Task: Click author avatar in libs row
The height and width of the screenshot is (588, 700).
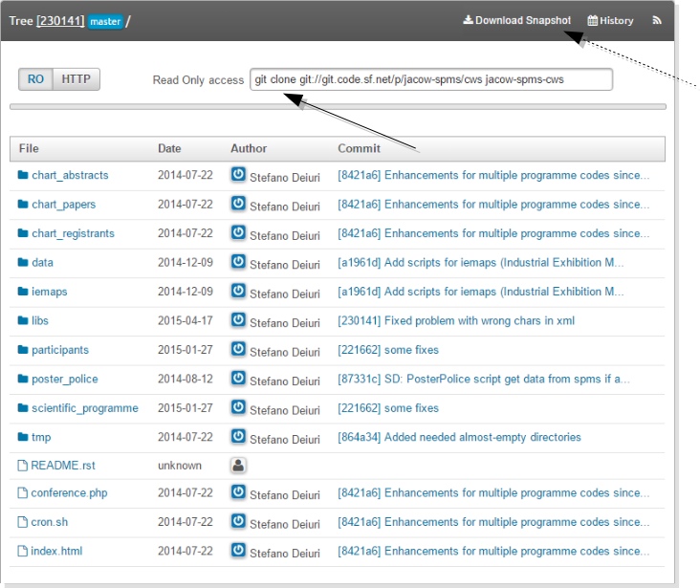Action: pos(238,319)
